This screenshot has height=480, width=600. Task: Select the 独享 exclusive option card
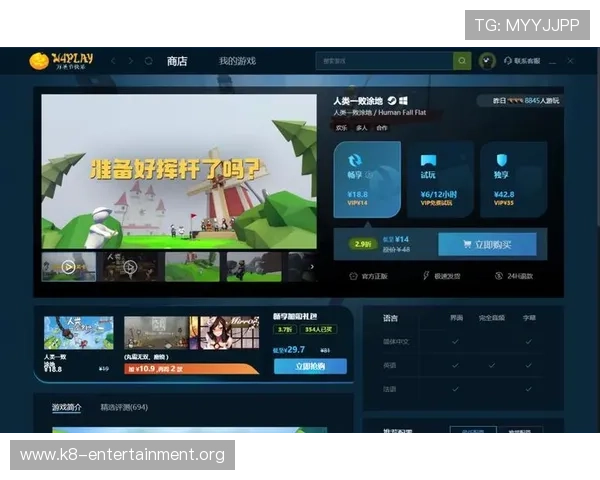tap(514, 179)
